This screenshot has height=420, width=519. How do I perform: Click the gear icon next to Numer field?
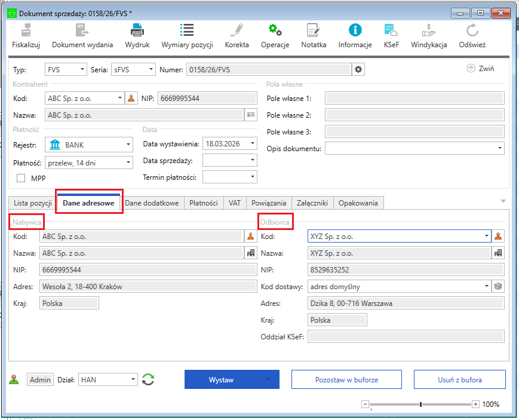pos(358,70)
